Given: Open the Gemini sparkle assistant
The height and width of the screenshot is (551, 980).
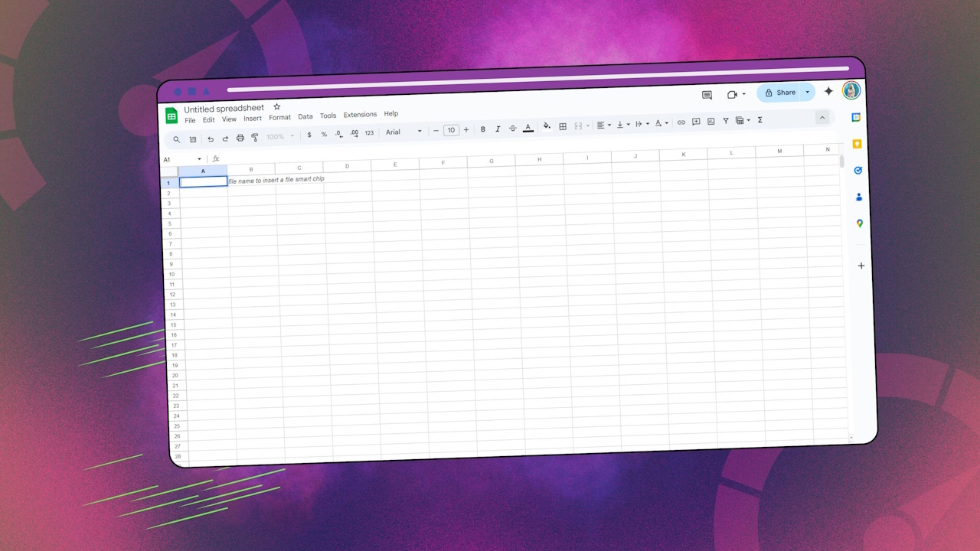Looking at the screenshot, I should (828, 91).
